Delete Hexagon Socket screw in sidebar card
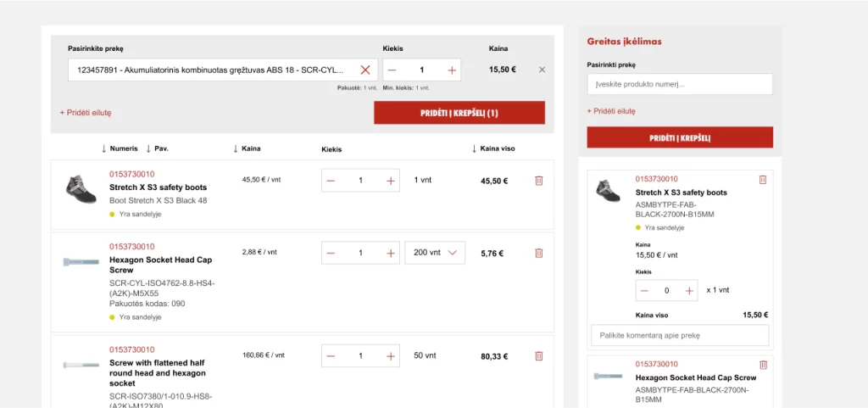Viewport: 868px width, 408px height. click(x=763, y=365)
